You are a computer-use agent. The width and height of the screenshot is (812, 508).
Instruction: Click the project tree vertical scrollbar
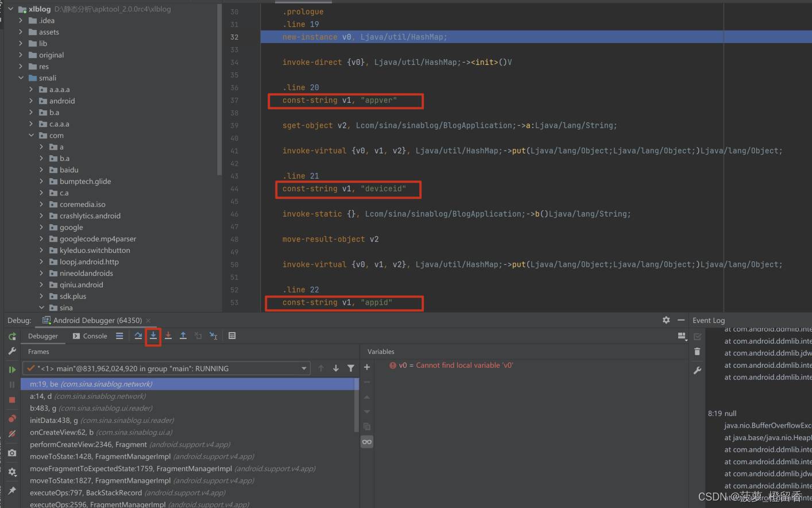(x=219, y=89)
